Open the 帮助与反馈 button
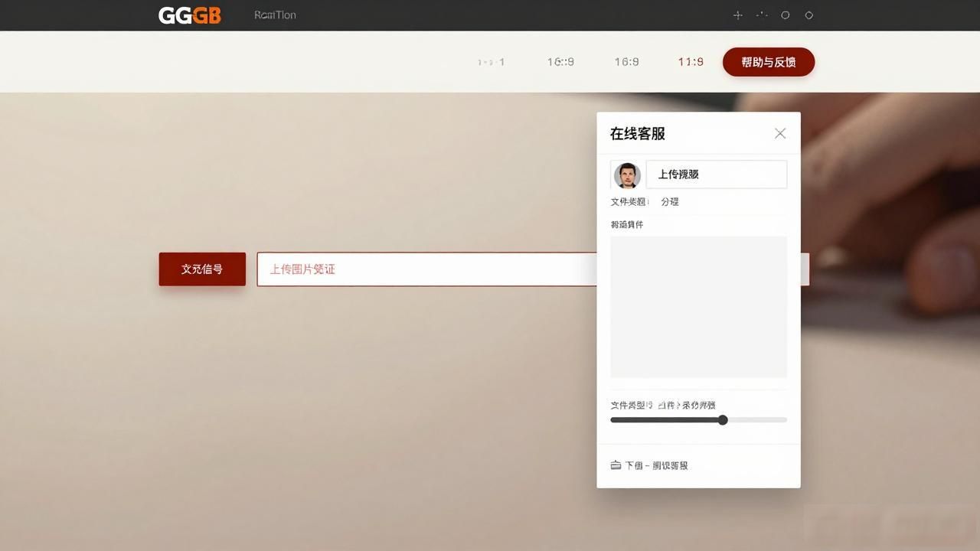The image size is (980, 551). point(769,62)
